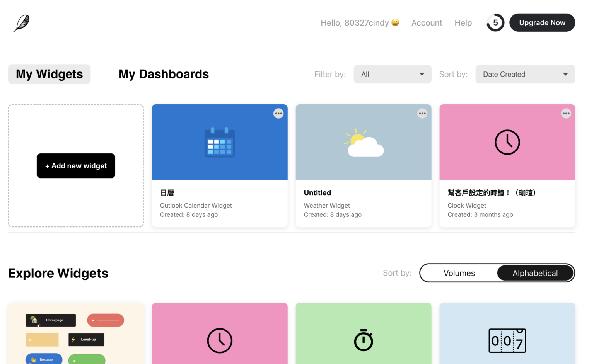This screenshot has height=364, width=594.
Task: Click the circular progress badge showing 5
Action: (495, 22)
